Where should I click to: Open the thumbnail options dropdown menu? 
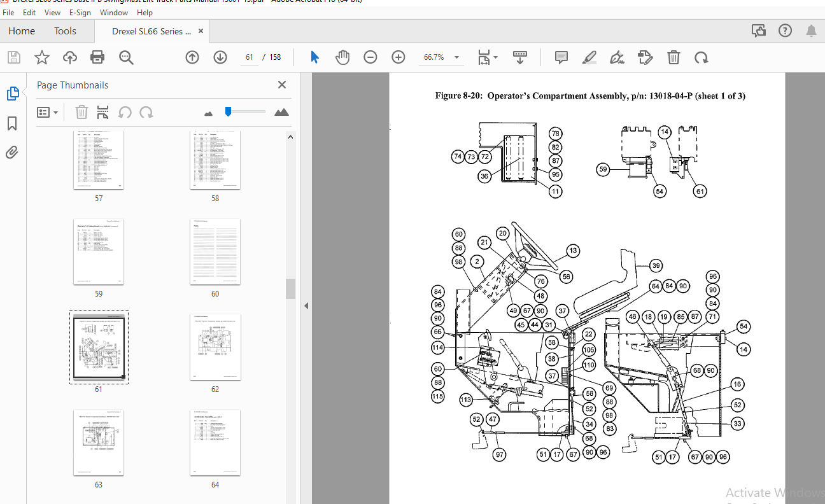48,113
